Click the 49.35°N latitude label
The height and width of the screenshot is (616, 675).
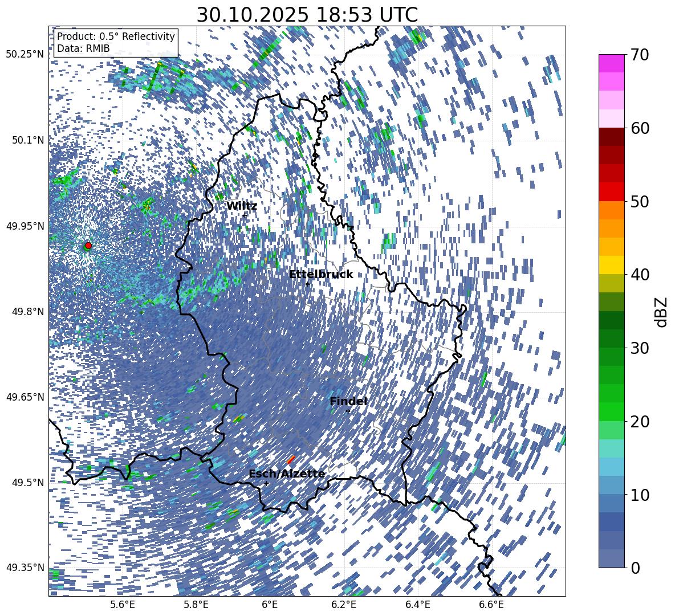[25, 568]
